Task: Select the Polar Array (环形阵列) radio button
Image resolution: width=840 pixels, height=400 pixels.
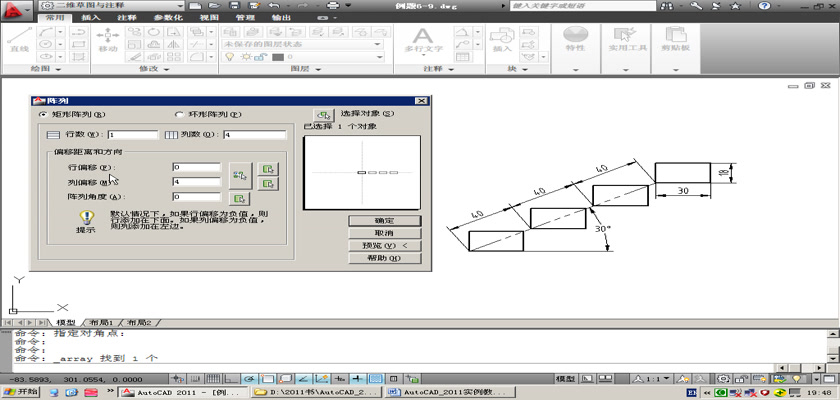Action: 179,115
